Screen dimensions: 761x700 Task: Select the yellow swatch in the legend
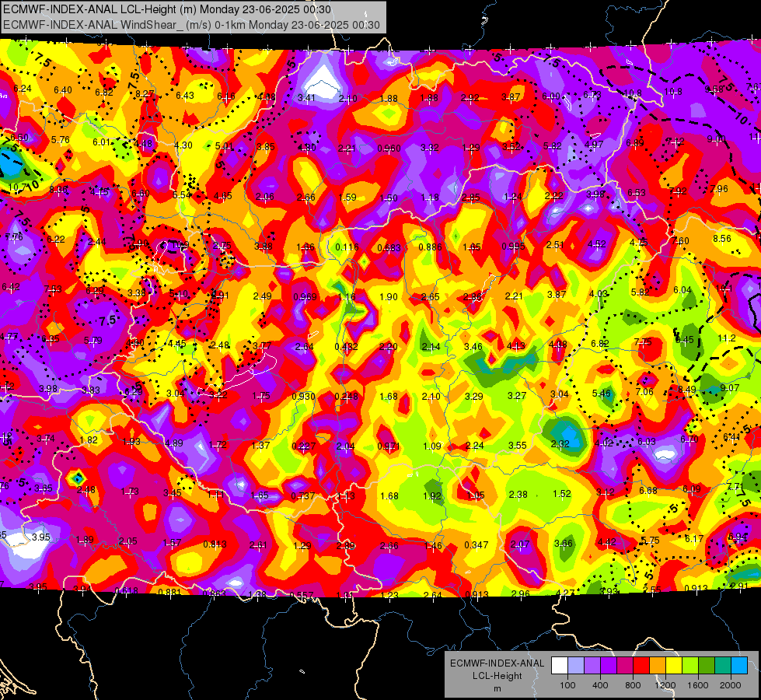click(674, 666)
